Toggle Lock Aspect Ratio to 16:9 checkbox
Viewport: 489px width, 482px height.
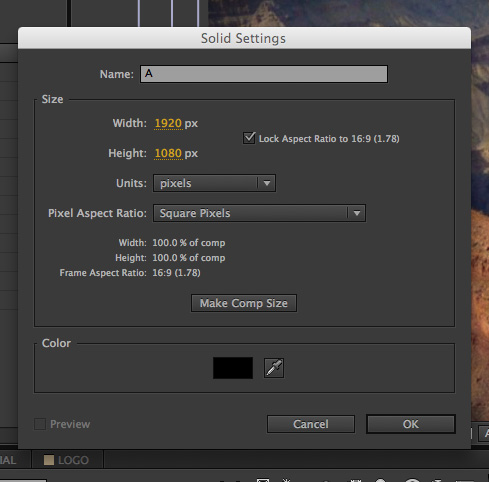click(249, 138)
